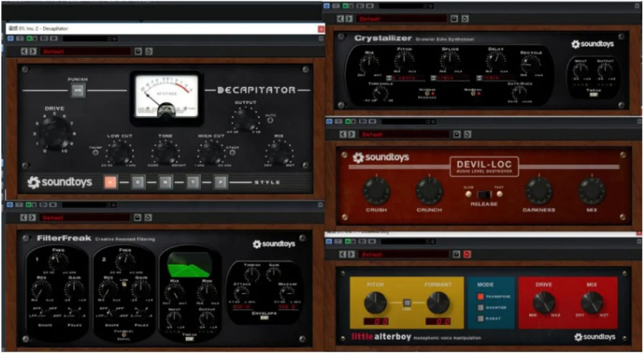This screenshot has height=356, width=644.
Task: Click the Link button between Pitch and Formant
Action: pos(407,303)
